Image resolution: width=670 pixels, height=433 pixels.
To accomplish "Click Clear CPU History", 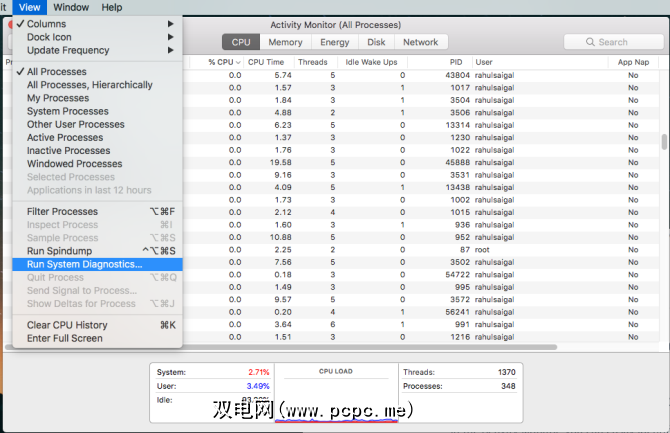I will pos(67,325).
